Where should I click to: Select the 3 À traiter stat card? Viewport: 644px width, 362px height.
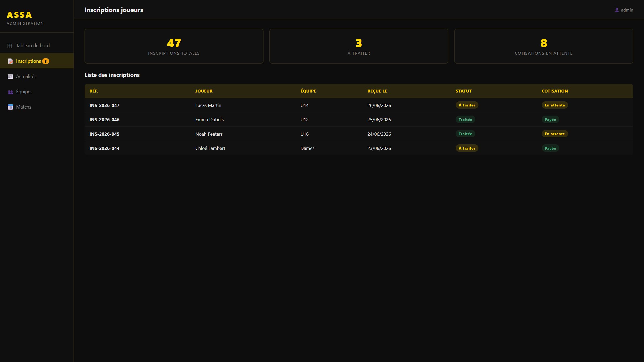coord(359,46)
